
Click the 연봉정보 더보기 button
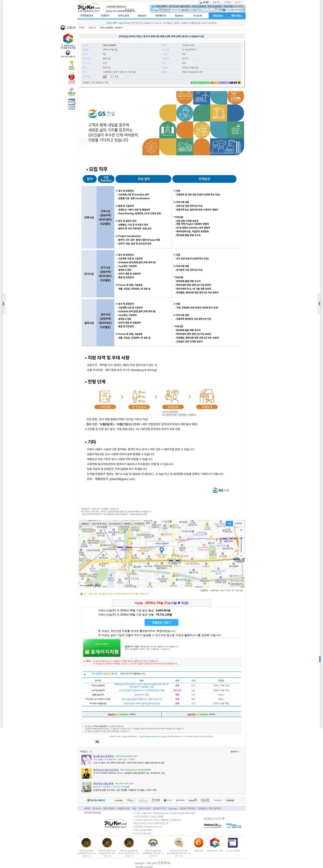point(161,622)
